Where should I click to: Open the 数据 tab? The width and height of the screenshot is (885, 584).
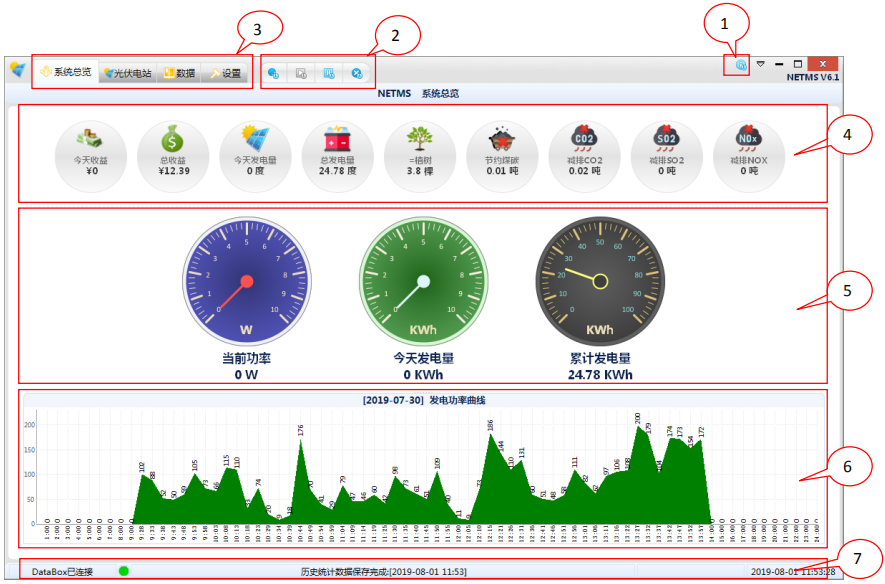coord(178,73)
